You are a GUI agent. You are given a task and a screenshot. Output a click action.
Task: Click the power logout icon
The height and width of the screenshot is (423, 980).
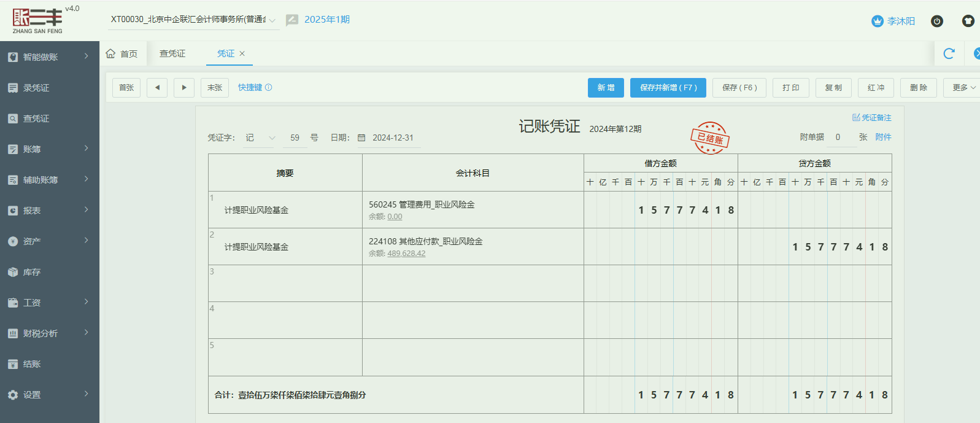point(937,21)
